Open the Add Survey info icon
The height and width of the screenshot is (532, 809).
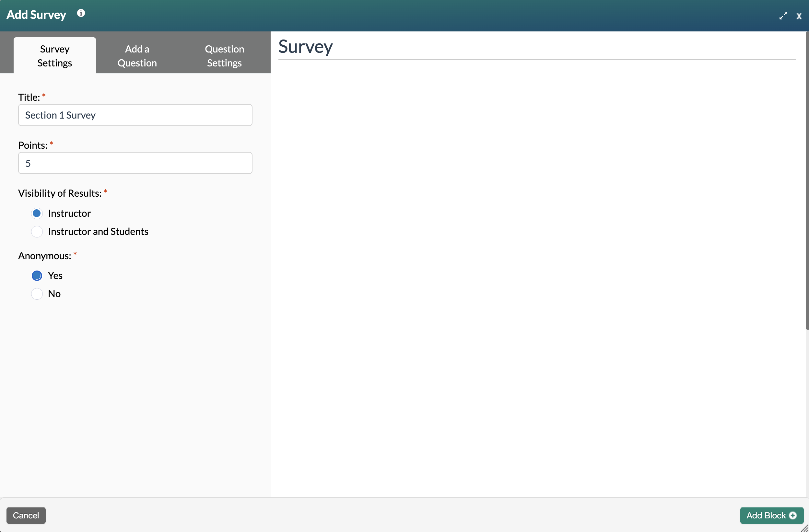(81, 13)
